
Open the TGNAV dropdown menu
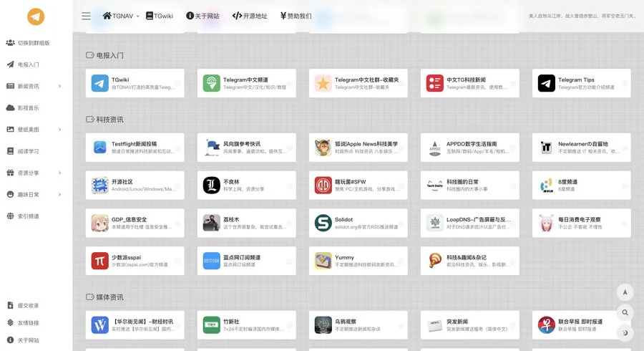[x=121, y=16]
